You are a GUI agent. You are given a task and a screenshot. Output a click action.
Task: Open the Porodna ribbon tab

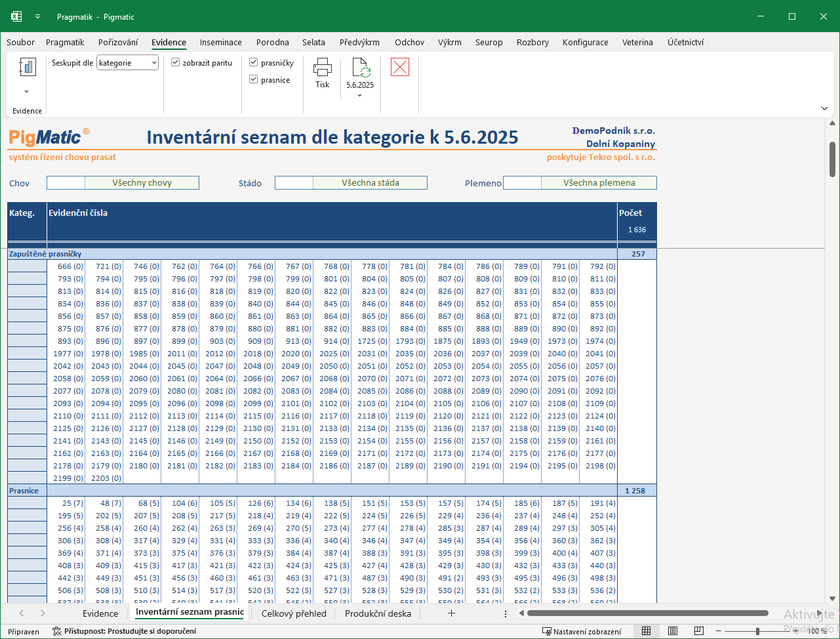(273, 42)
